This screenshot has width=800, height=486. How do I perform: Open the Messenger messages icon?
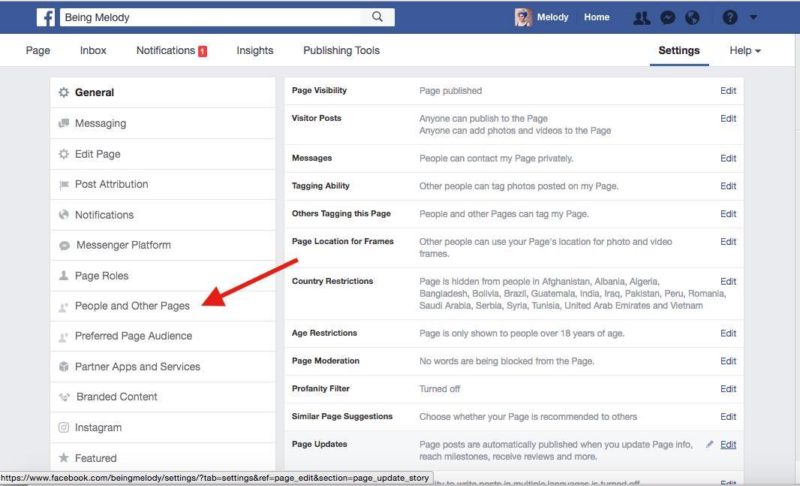pyautogui.click(x=667, y=18)
